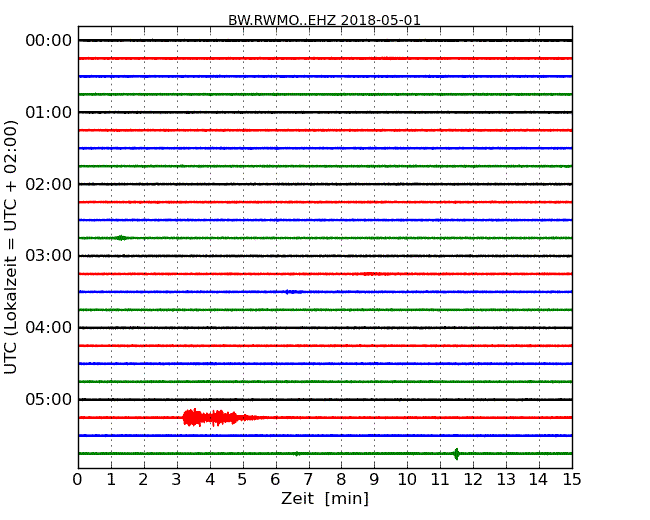Select the 02:00 time label
Image resolution: width=650 pixels, height=520 pixels.
49,184
